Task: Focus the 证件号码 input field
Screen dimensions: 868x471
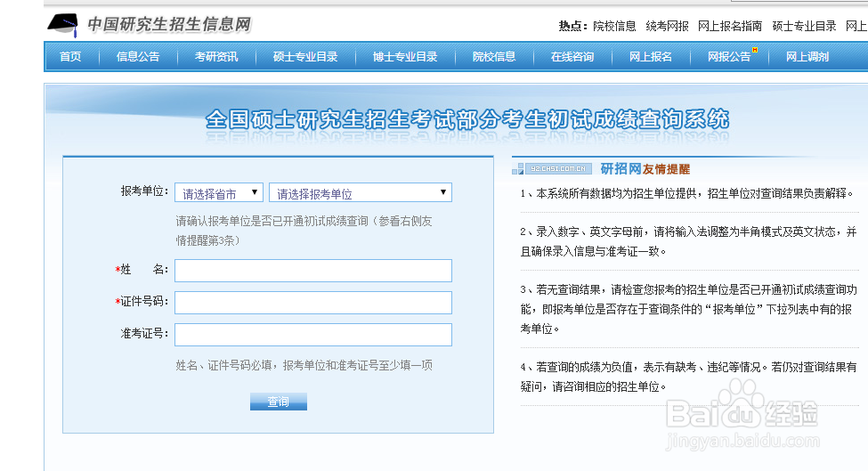Action: [313, 303]
